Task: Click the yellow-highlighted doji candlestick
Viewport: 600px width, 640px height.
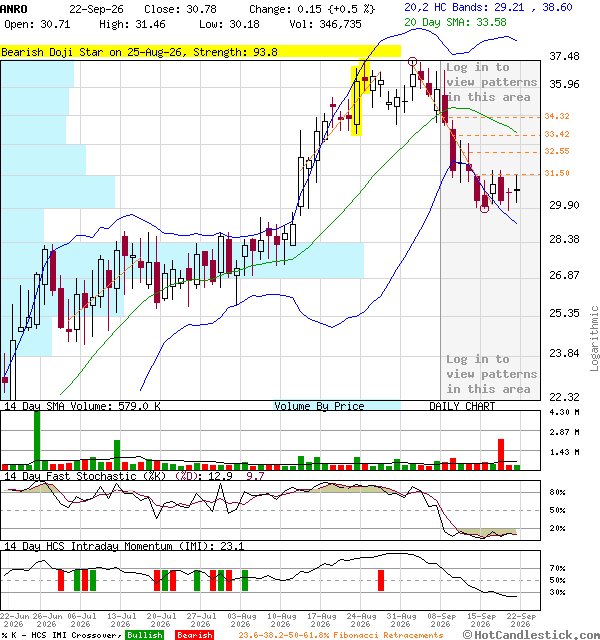Action: coord(365,77)
